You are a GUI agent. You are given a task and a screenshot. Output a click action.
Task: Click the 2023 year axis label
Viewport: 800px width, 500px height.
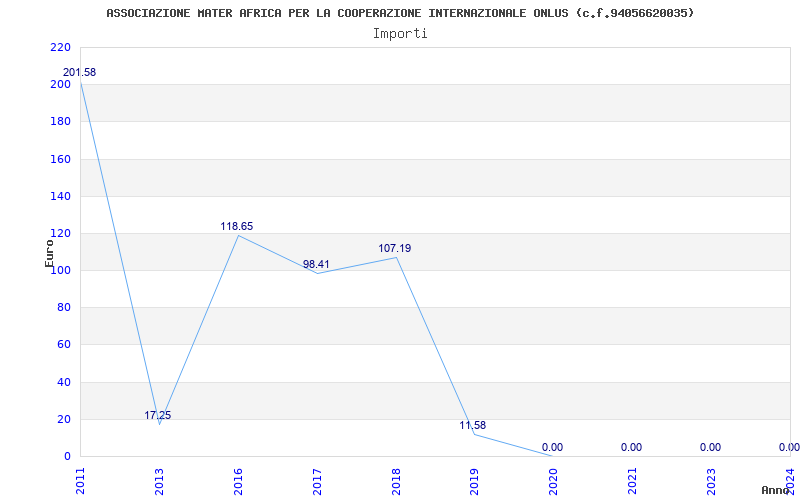[712, 483]
